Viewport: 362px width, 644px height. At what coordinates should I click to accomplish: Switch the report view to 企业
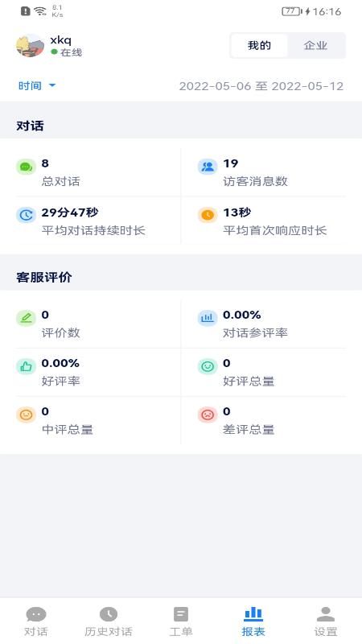315,46
